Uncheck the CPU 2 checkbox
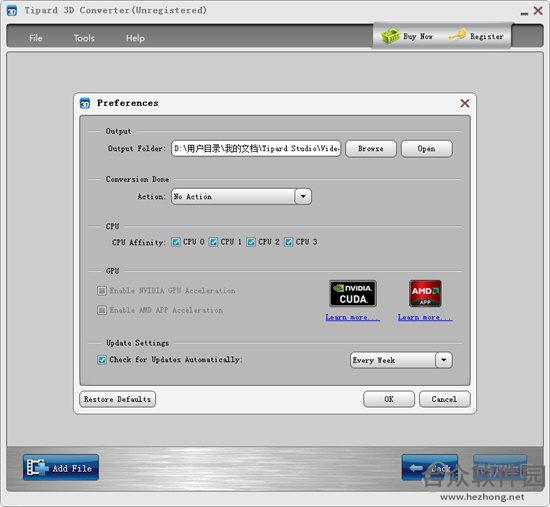550x507 pixels. 251,242
